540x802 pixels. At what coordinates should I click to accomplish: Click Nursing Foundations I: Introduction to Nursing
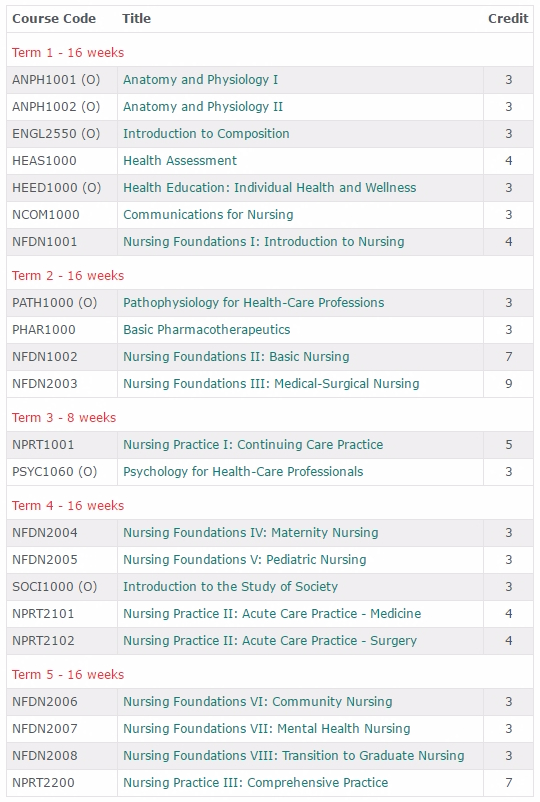[x=264, y=241]
